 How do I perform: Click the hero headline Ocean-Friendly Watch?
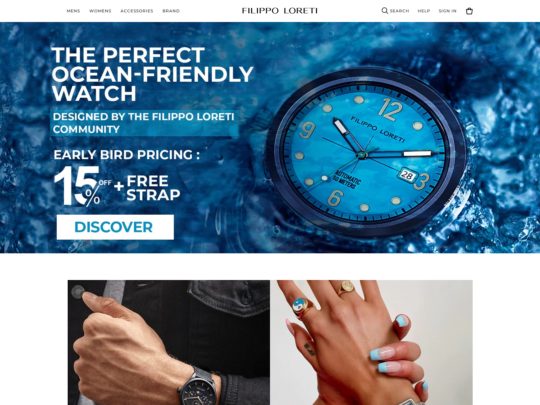(x=152, y=74)
